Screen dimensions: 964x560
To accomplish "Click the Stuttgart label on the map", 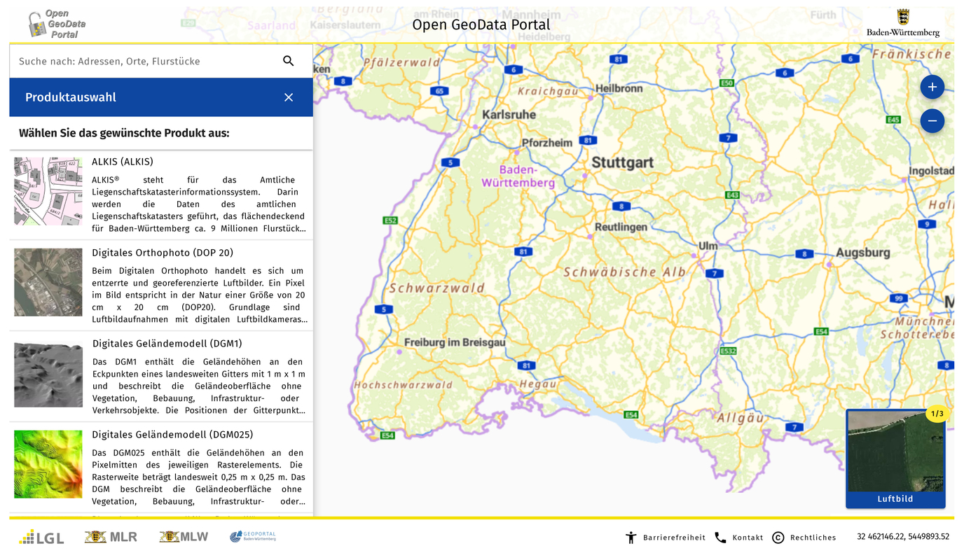I will click(622, 162).
